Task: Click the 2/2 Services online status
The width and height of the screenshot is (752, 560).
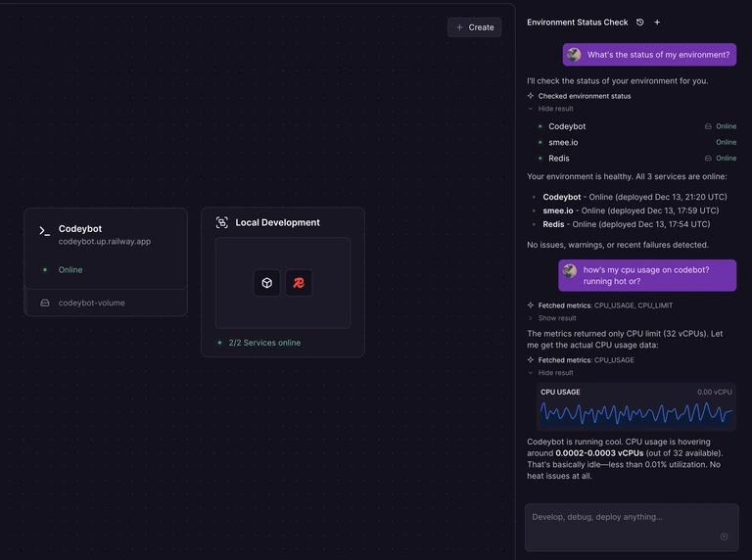Action: 264,343
